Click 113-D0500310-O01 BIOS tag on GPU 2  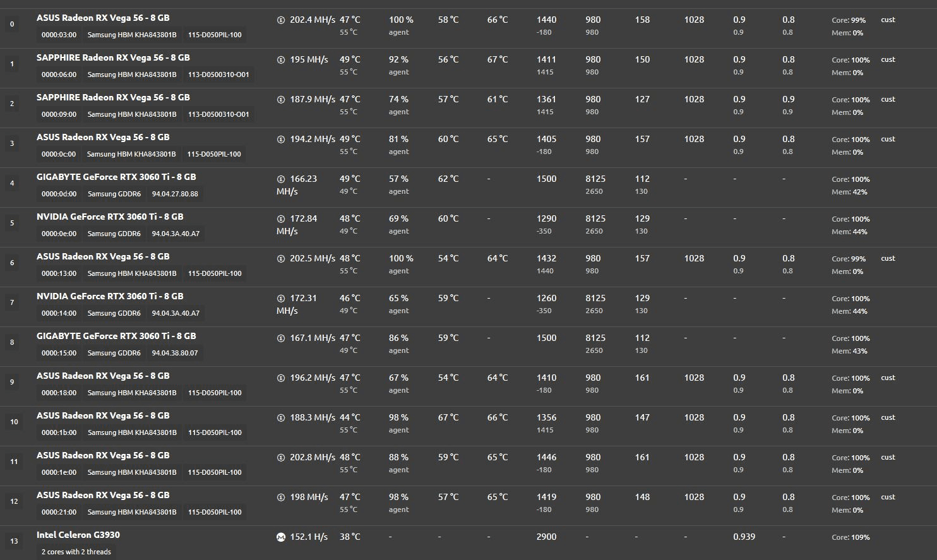218,114
